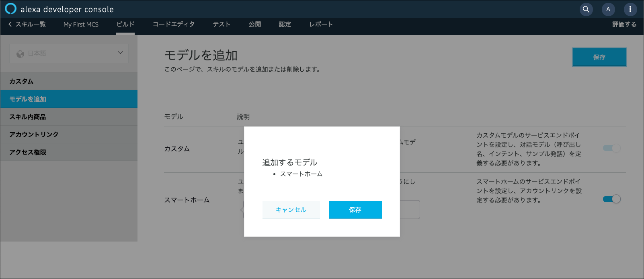
Task: Toggle the カスタム model switch
Action: point(611,148)
